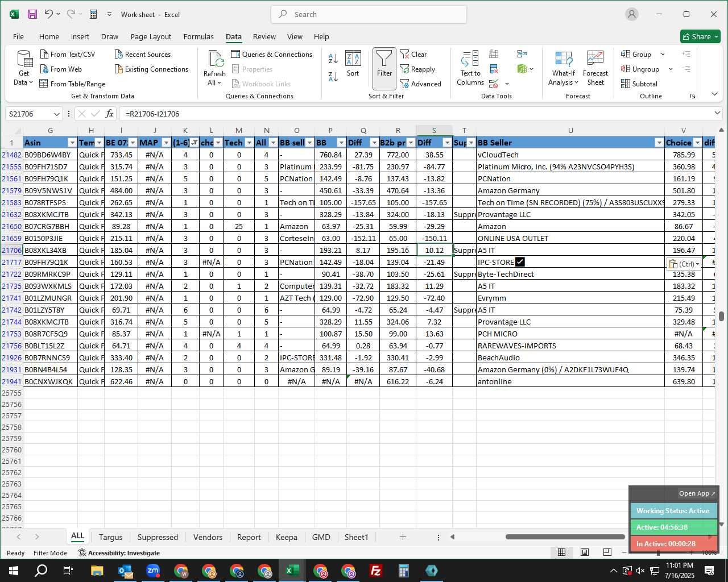The width and height of the screenshot is (728, 582).
Task: Sort Z to A descending icon
Action: click(333, 76)
